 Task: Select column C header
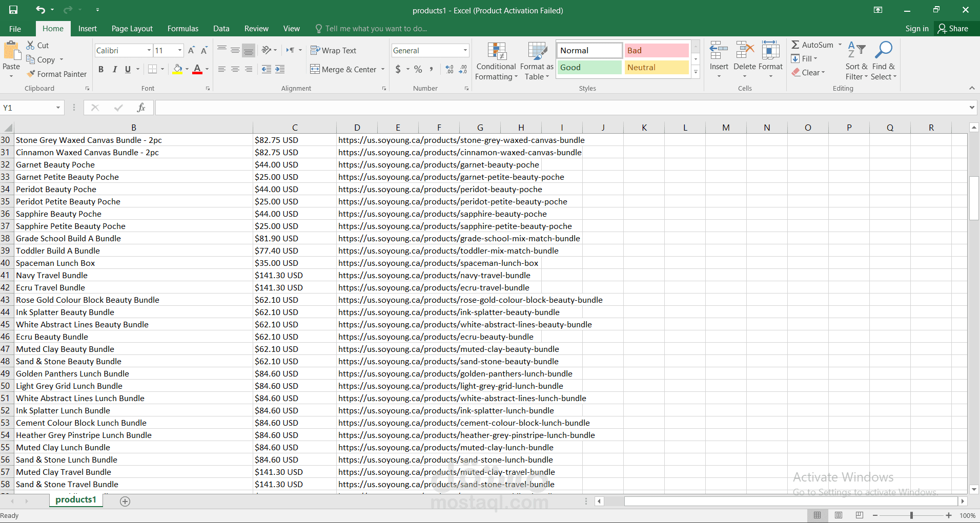295,128
